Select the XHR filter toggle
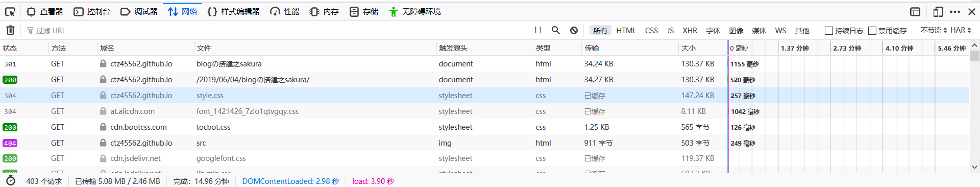The image size is (980, 187). (690, 31)
